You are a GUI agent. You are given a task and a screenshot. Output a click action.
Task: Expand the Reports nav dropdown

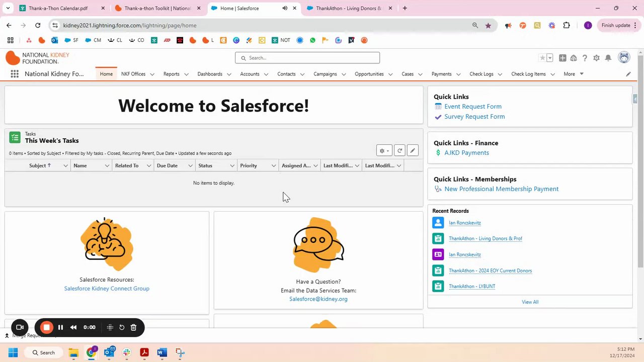(x=186, y=74)
